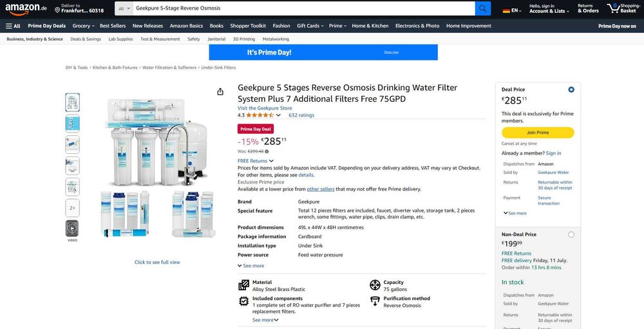Image resolution: width=644 pixels, height=329 pixels.
Task: Click the Amazon.de logo
Action: pyautogui.click(x=26, y=8)
